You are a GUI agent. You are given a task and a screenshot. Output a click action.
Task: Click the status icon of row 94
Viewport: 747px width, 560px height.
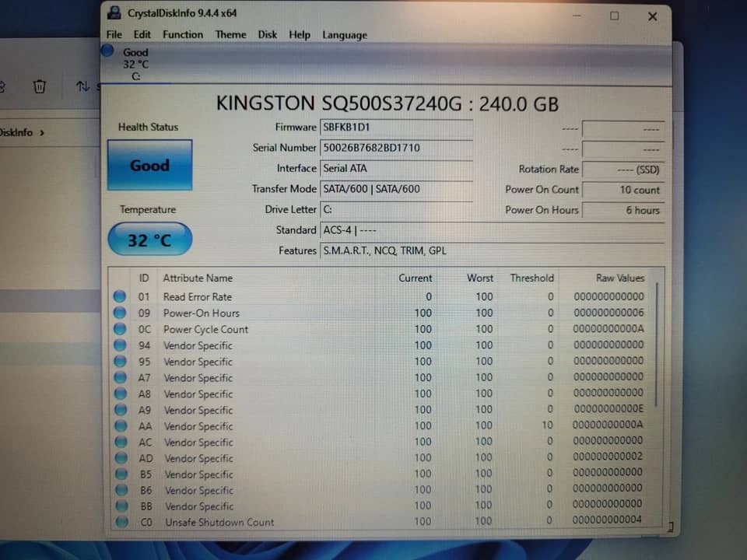pyautogui.click(x=120, y=345)
